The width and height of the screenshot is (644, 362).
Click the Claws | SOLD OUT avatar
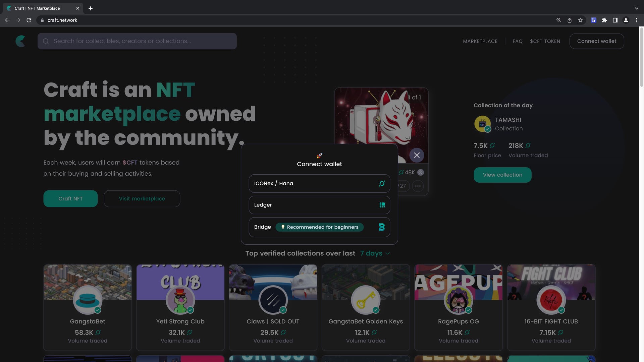[x=273, y=300]
